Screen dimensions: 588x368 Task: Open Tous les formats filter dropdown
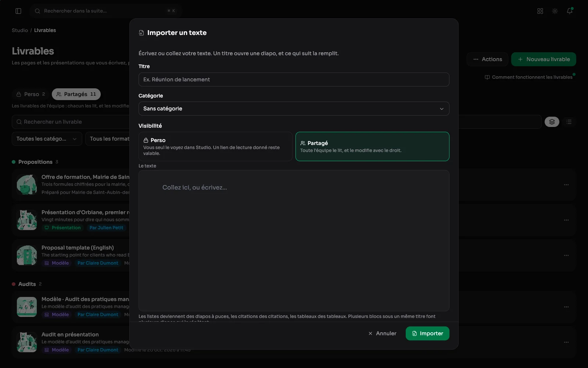[x=108, y=139]
